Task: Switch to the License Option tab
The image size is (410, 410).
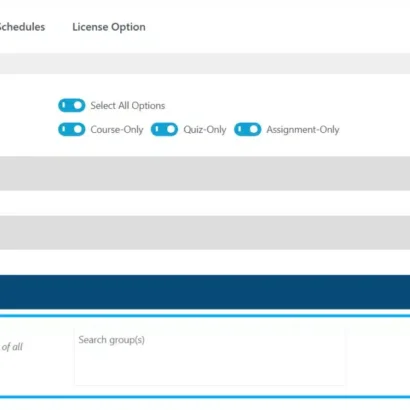Action: (109, 27)
